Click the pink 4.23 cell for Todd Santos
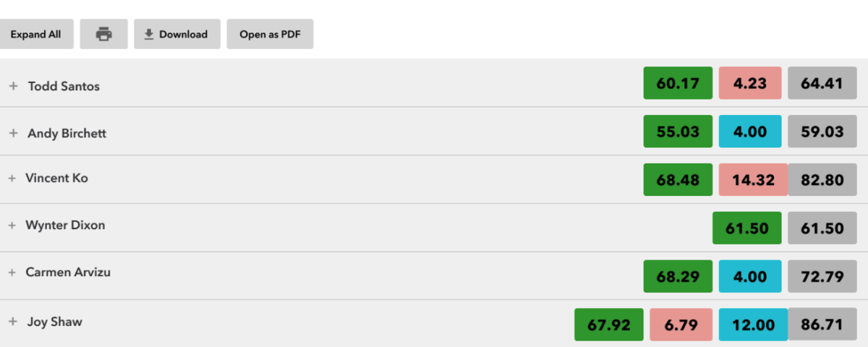Screen dimensions: 868x347 tap(750, 83)
